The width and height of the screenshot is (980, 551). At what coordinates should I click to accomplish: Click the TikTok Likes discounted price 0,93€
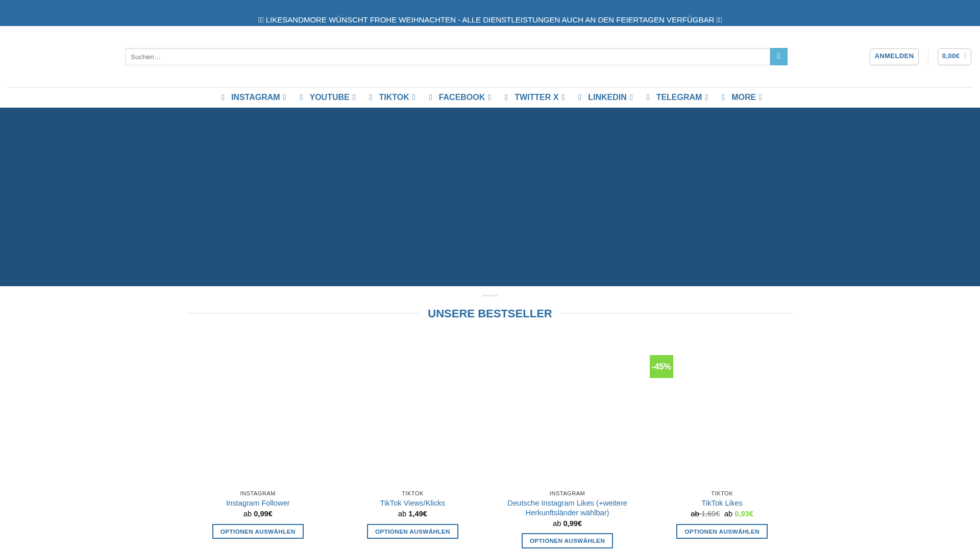744,514
